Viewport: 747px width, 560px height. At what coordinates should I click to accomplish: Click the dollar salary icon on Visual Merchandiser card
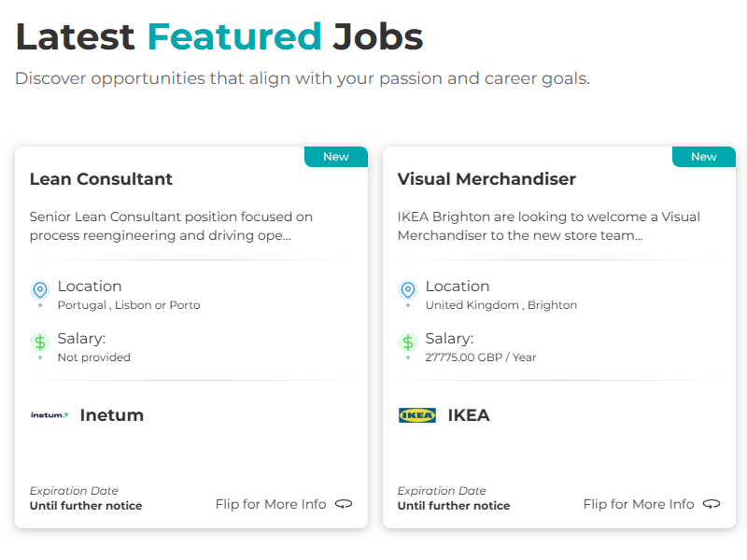(407, 343)
